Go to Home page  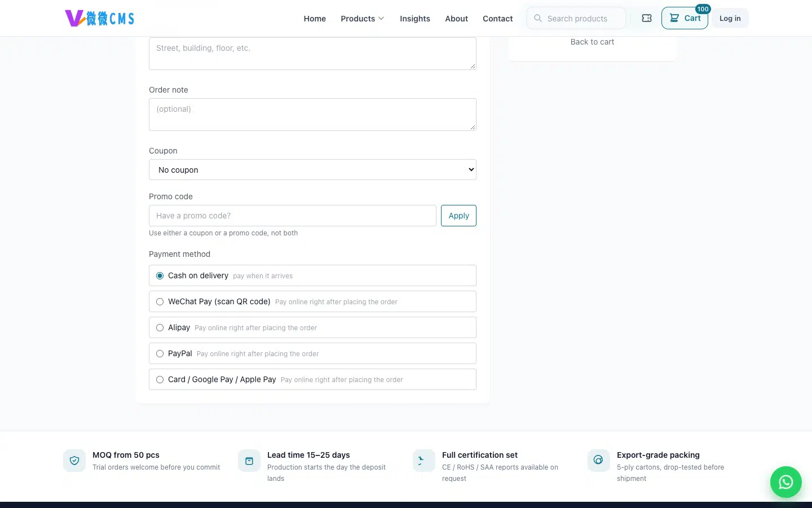[x=315, y=19]
